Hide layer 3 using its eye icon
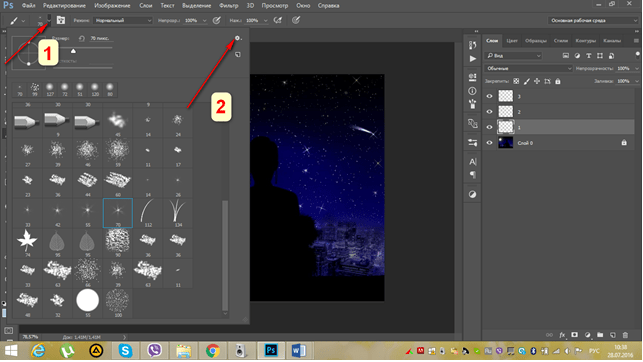The image size is (643, 362). [x=489, y=96]
